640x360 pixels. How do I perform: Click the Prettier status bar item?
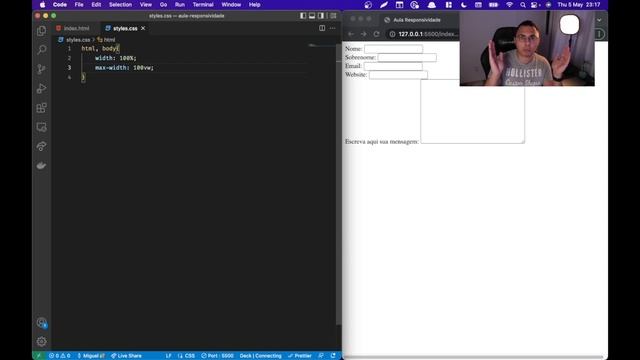pyautogui.click(x=300, y=356)
